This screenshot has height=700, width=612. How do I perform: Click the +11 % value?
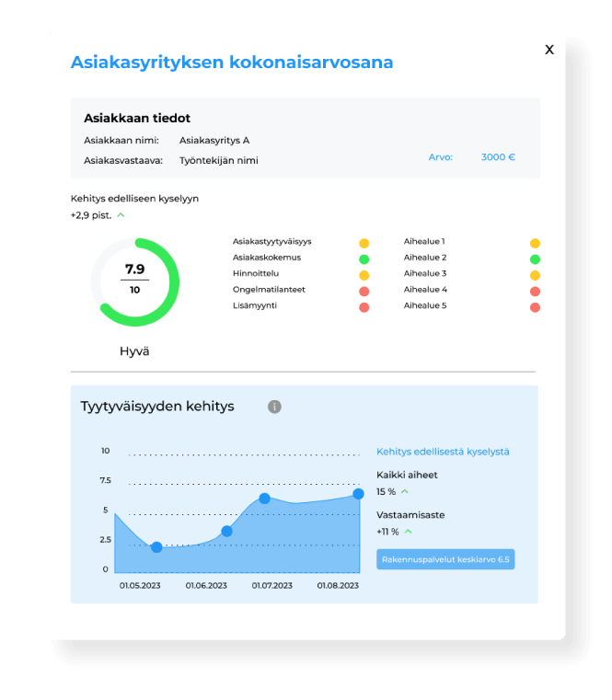click(387, 532)
